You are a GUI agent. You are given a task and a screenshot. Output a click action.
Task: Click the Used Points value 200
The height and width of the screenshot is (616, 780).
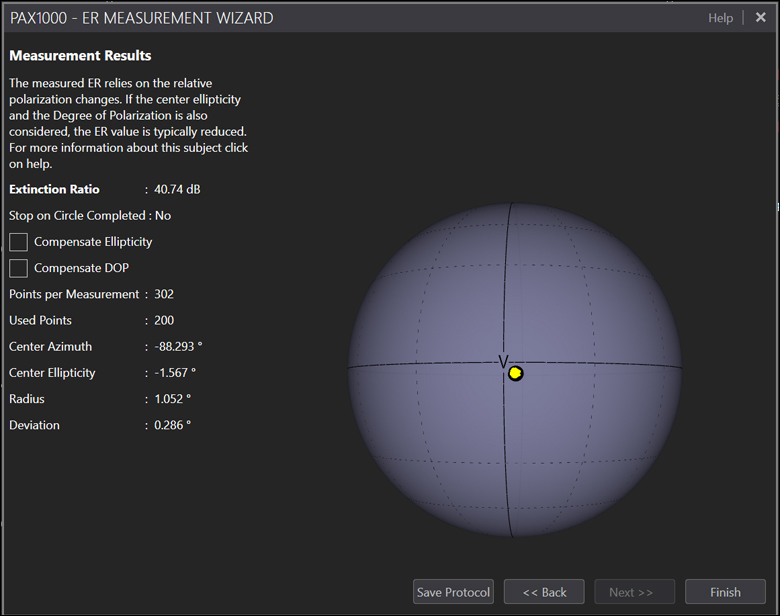pyautogui.click(x=164, y=320)
